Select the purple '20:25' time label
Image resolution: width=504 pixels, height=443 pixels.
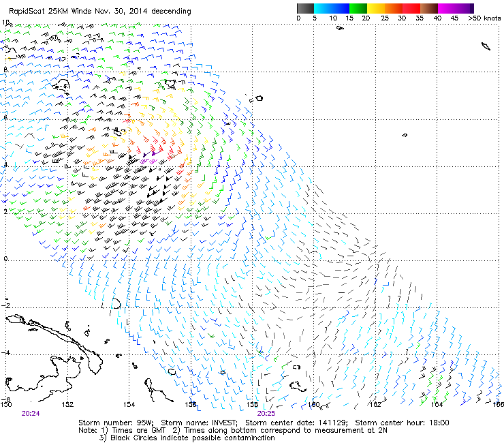266,414
